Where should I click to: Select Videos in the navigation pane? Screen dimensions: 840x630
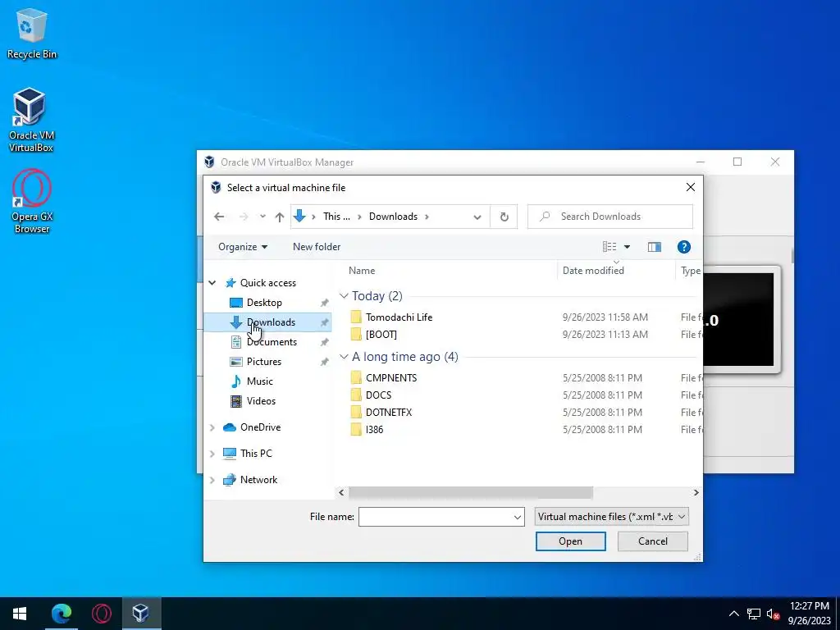point(261,401)
